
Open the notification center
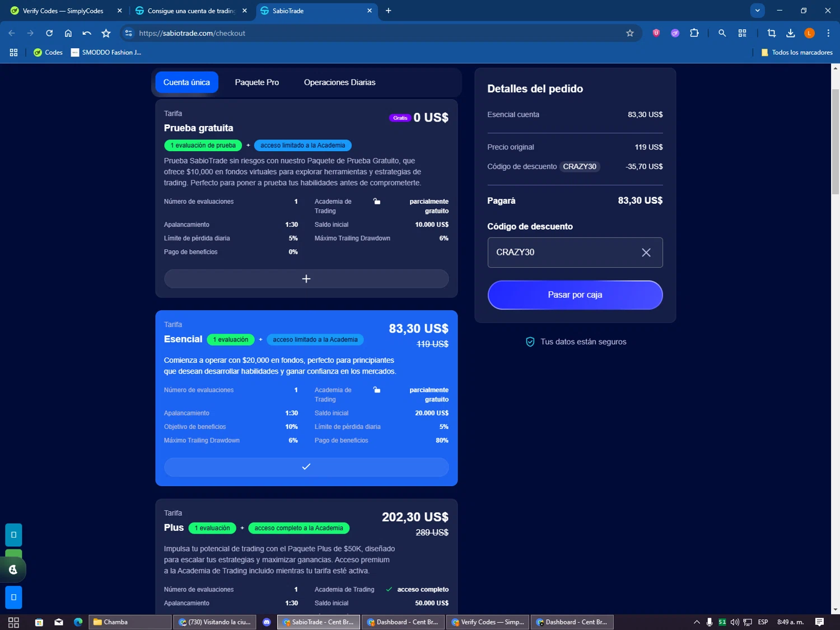pos(819,622)
